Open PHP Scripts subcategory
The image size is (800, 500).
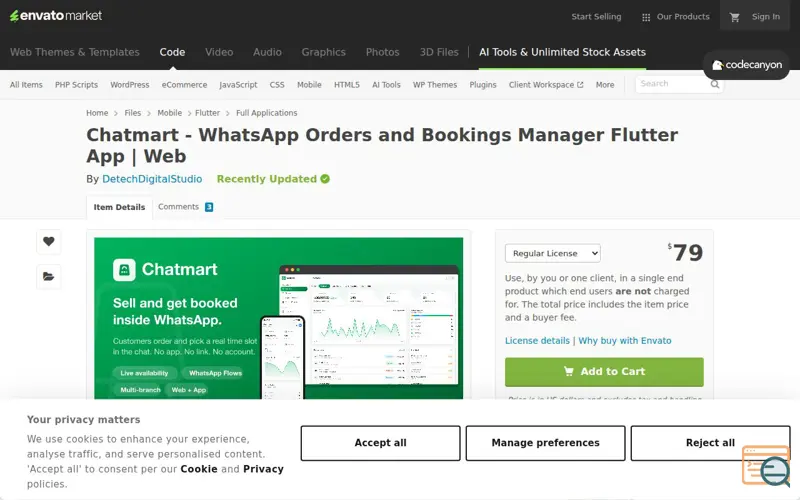point(76,85)
